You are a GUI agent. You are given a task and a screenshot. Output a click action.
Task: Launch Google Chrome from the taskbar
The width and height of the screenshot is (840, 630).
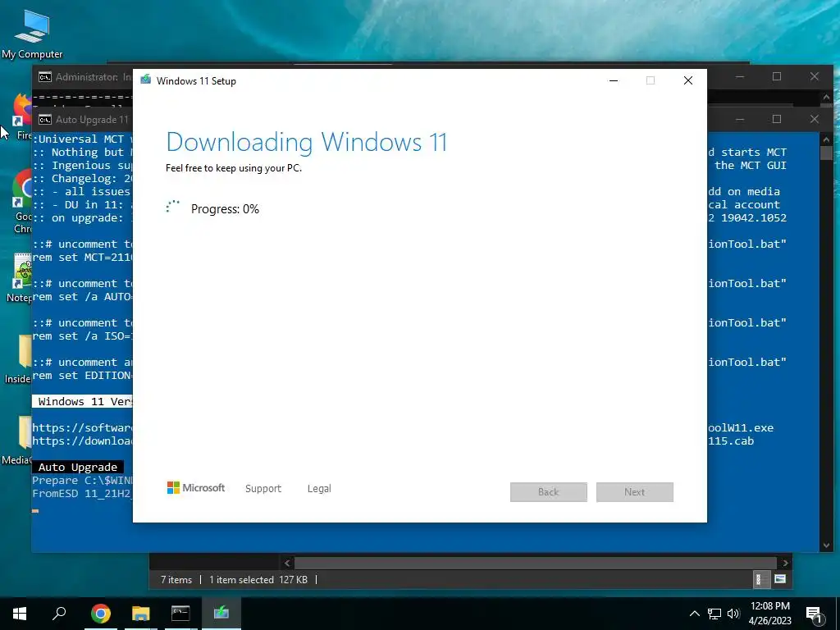(100, 614)
